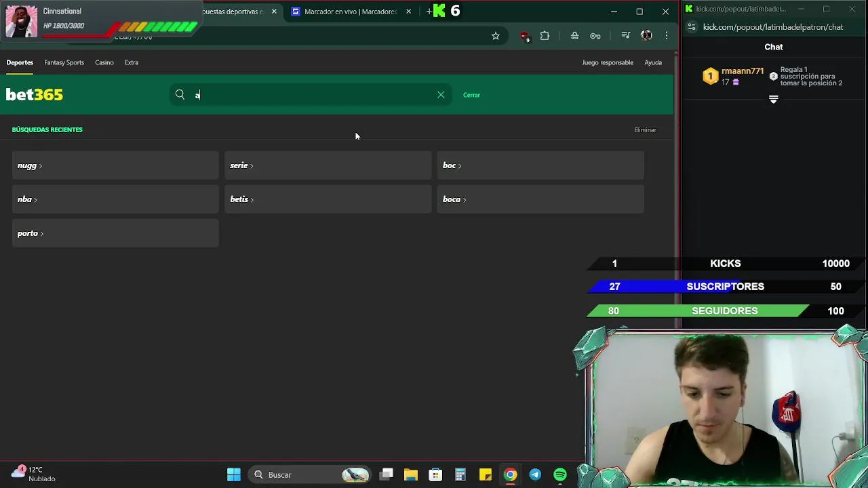Click 'Regala 1 suscripción' gift prompt
Screen dimensions: 868x488
coord(811,76)
